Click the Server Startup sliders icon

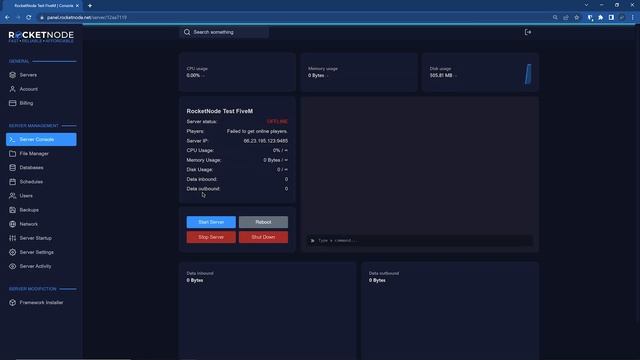coord(13,238)
